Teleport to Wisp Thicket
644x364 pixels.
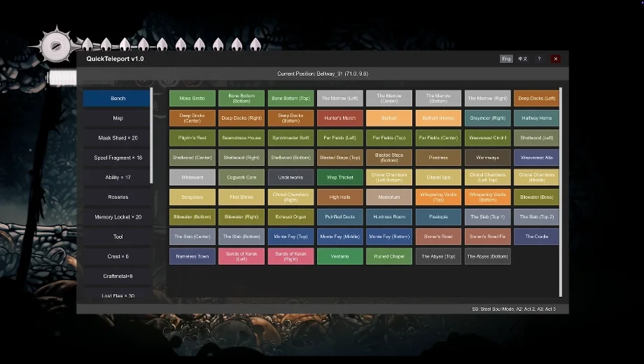click(x=339, y=178)
